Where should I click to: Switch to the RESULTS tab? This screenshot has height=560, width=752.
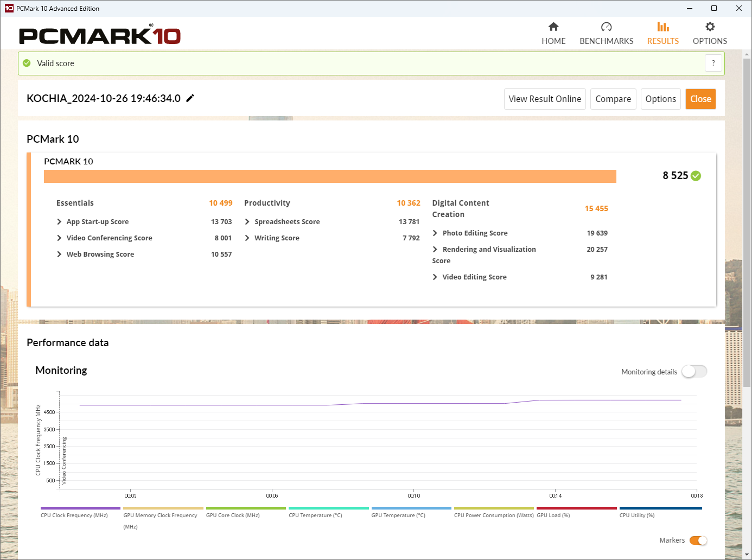click(663, 34)
